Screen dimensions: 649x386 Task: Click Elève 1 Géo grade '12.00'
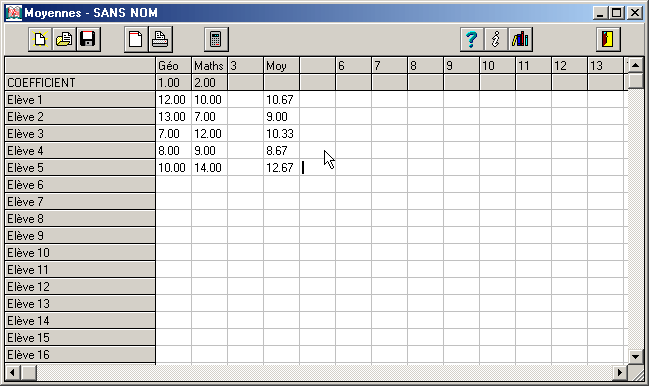[173, 100]
